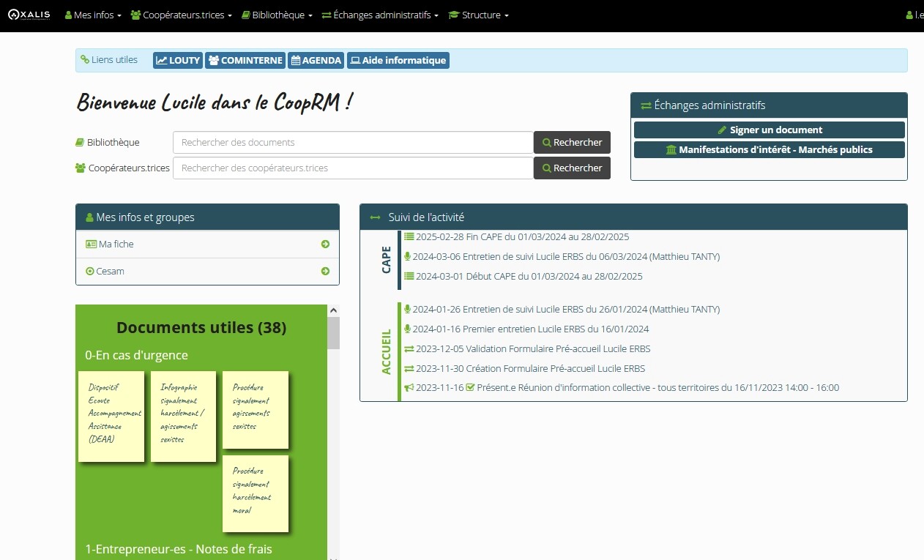Click the pencil icon on Signer un document
The image size is (924, 560).
(722, 130)
